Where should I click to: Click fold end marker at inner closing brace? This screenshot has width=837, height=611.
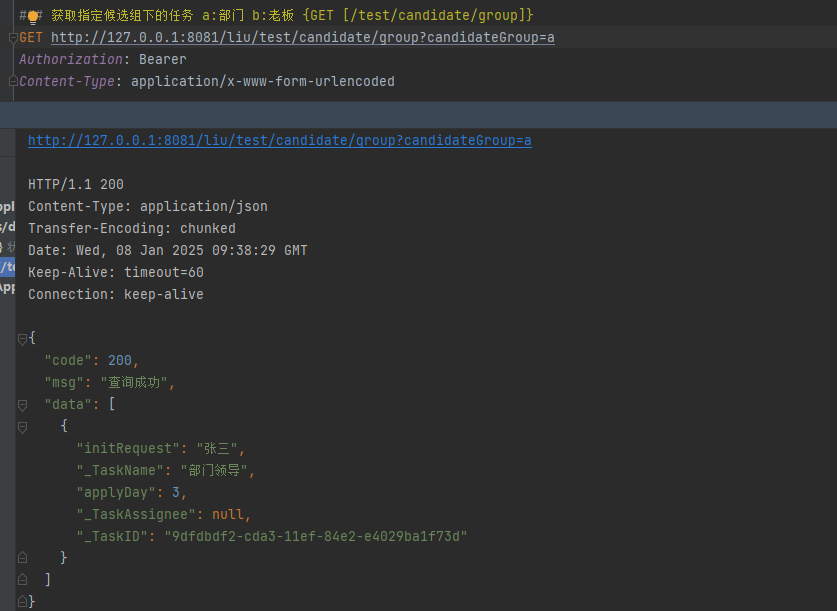click(22, 558)
